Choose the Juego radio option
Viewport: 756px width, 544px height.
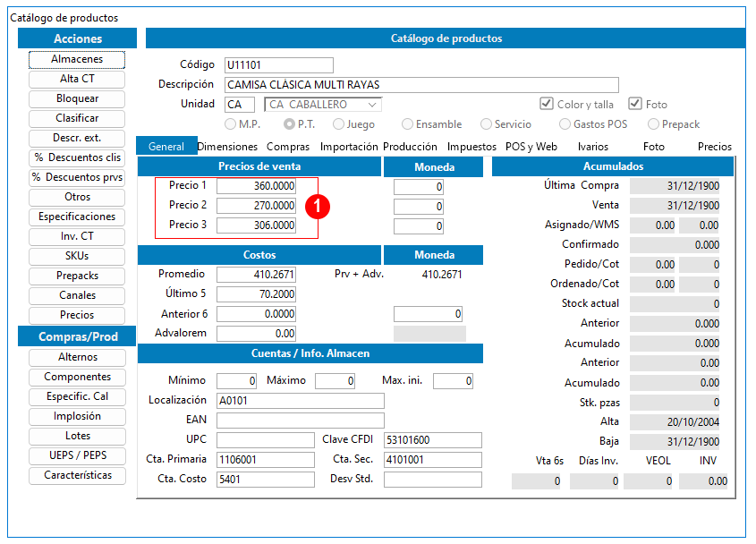click(338, 124)
